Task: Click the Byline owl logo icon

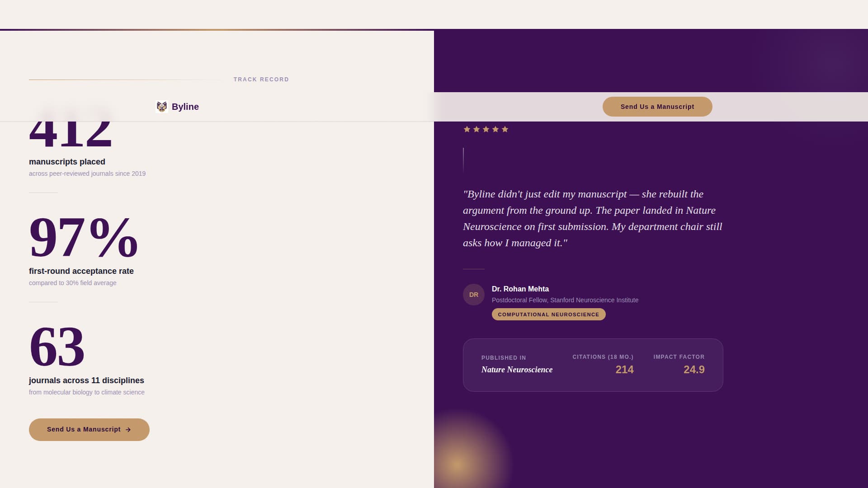Action: (x=162, y=107)
